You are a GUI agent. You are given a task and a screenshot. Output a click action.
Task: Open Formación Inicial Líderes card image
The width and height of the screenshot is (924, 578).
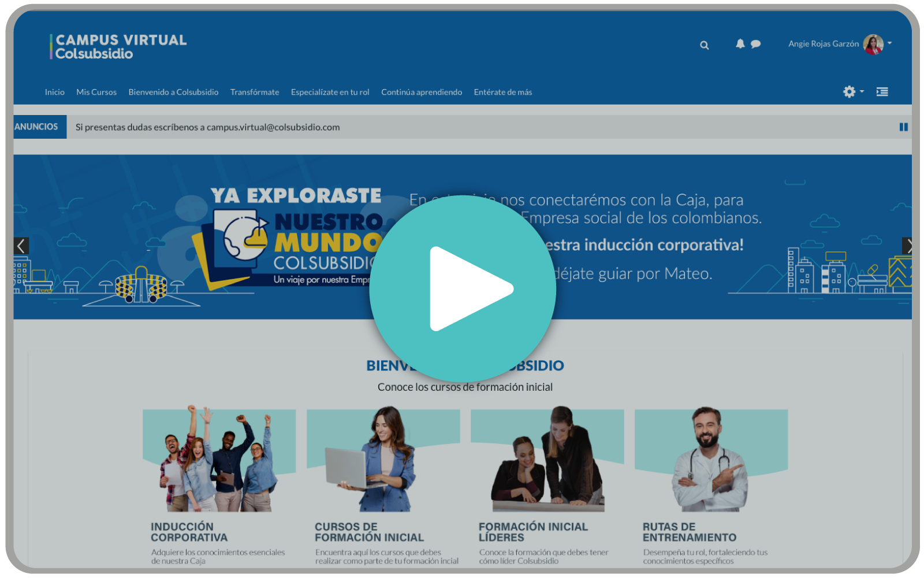point(547,459)
